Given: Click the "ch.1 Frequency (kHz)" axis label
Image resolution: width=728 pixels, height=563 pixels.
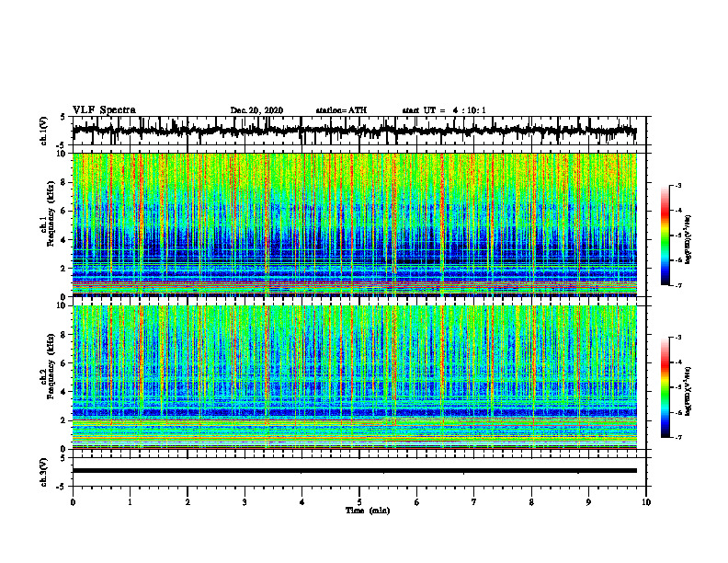Looking at the screenshot, I should tap(47, 214).
